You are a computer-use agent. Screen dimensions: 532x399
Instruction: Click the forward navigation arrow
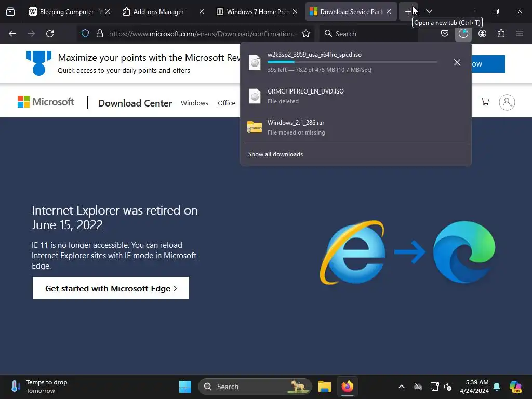click(31, 34)
